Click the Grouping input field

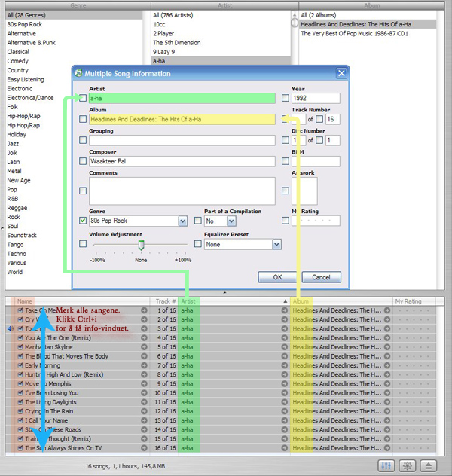pos(182,140)
